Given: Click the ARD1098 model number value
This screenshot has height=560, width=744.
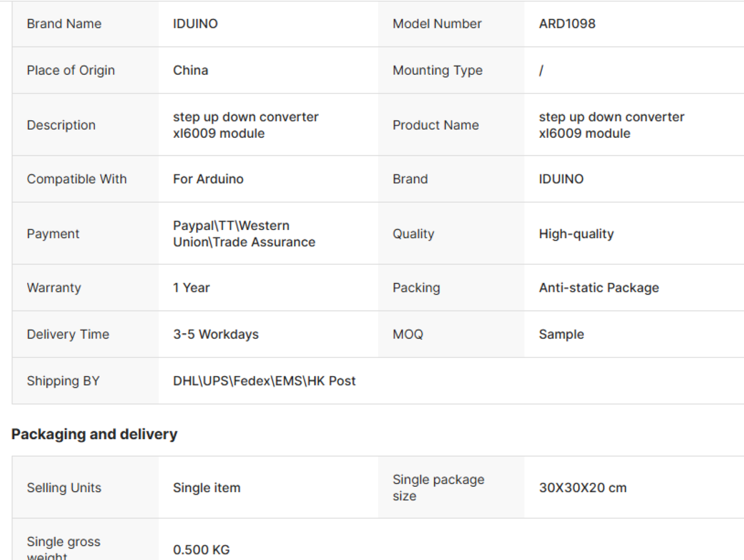Looking at the screenshot, I should 567,24.
